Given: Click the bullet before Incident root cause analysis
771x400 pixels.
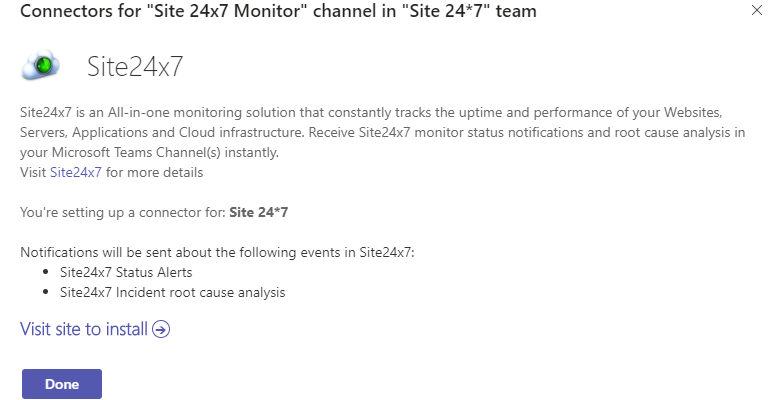Looking at the screenshot, I should (x=46, y=292).
